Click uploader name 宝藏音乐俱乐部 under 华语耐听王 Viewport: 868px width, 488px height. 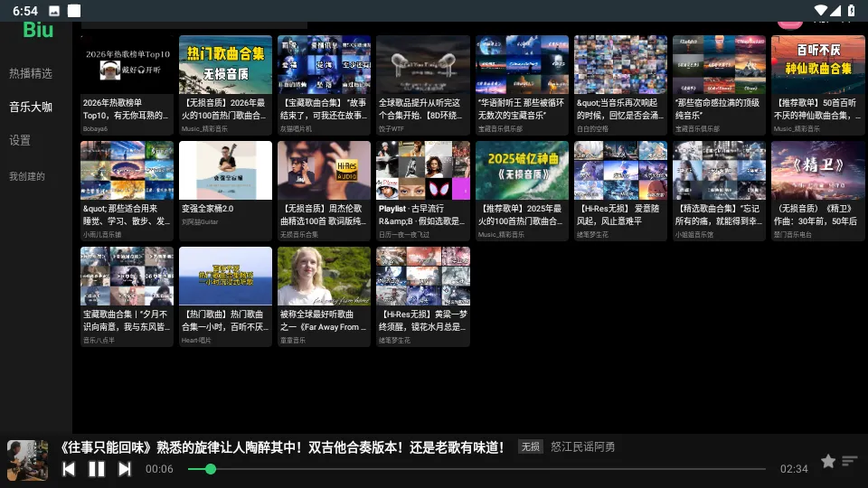(x=501, y=129)
